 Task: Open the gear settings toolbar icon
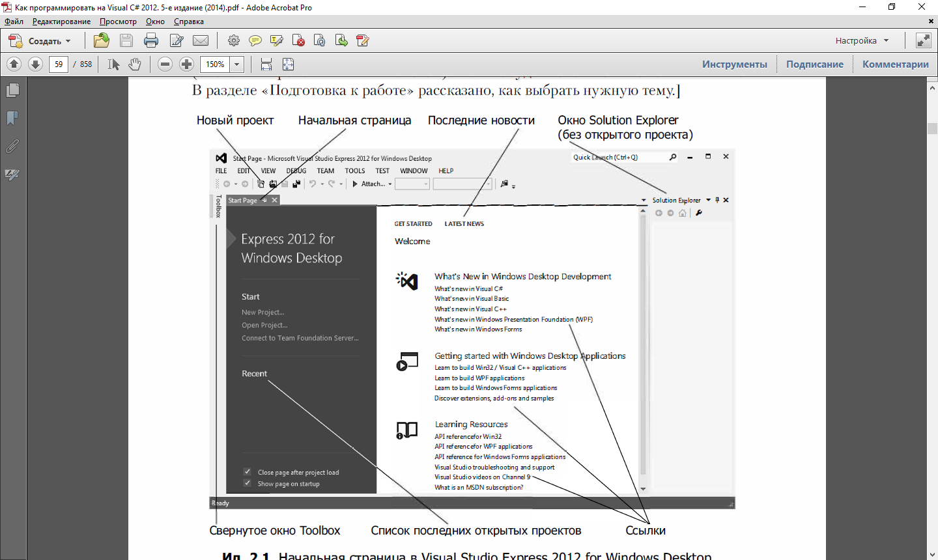click(233, 40)
